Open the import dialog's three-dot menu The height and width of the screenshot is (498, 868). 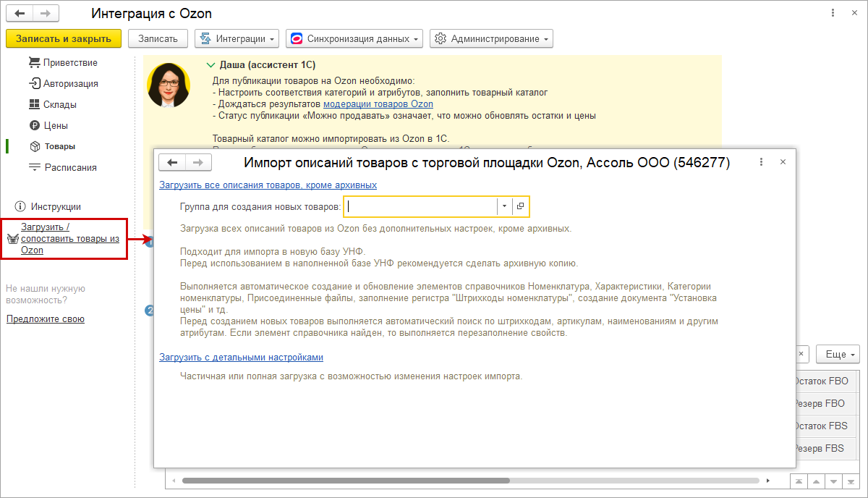pyautogui.click(x=761, y=163)
